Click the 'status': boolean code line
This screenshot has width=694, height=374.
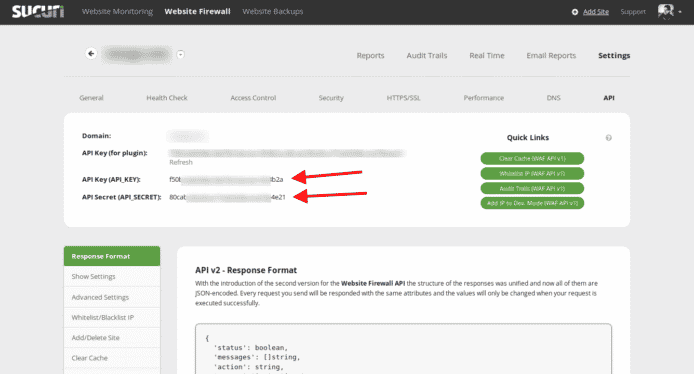251,348
